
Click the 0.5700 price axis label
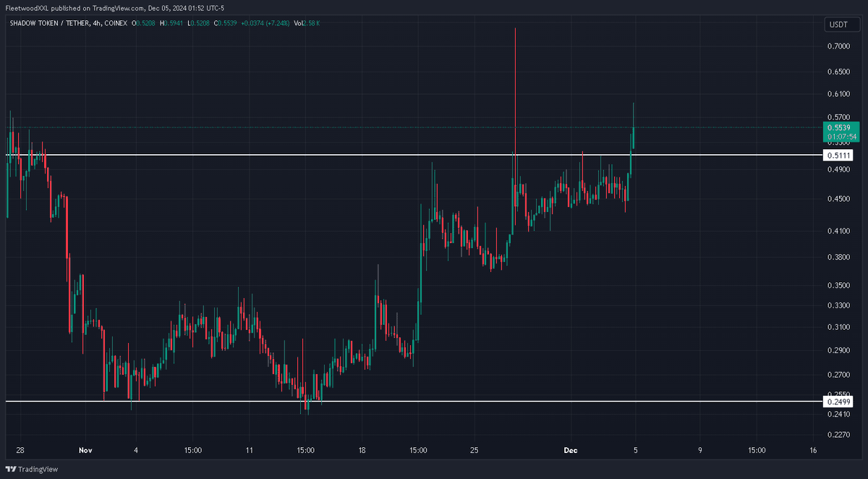click(x=839, y=117)
